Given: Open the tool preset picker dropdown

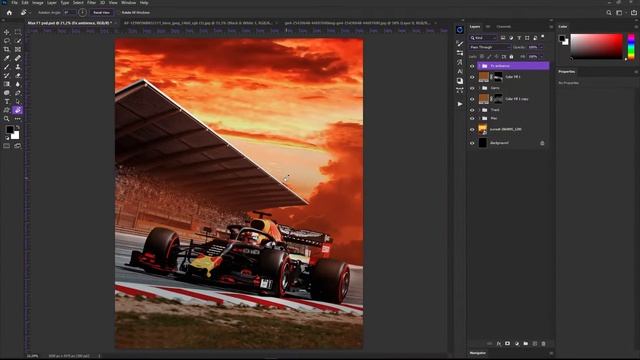Looking at the screenshot, I should [x=30, y=13].
